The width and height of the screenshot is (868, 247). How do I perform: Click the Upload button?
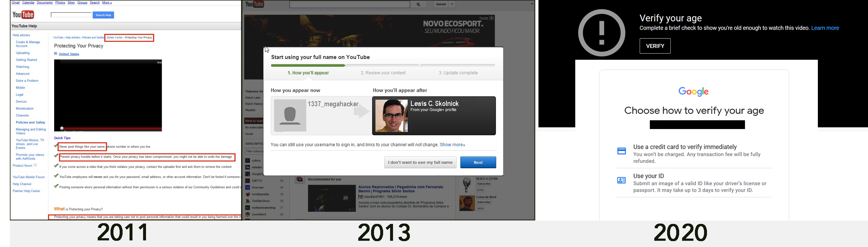tap(441, 4)
